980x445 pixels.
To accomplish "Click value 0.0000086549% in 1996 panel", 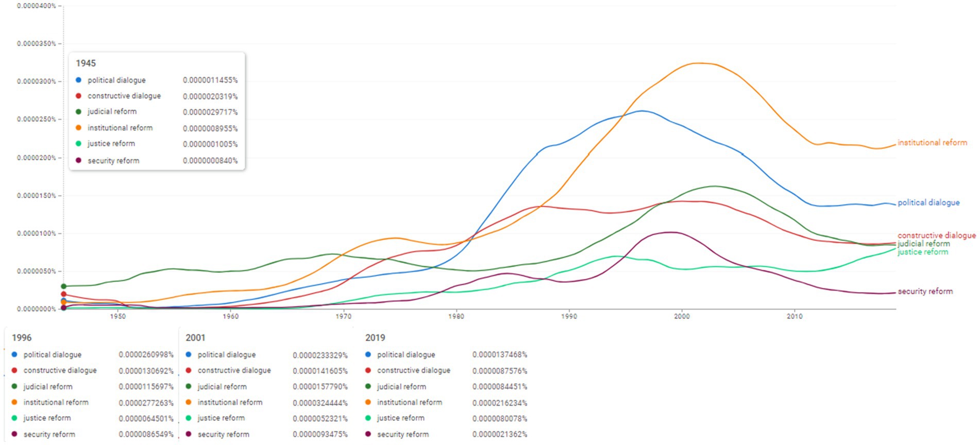I will pyautogui.click(x=146, y=435).
